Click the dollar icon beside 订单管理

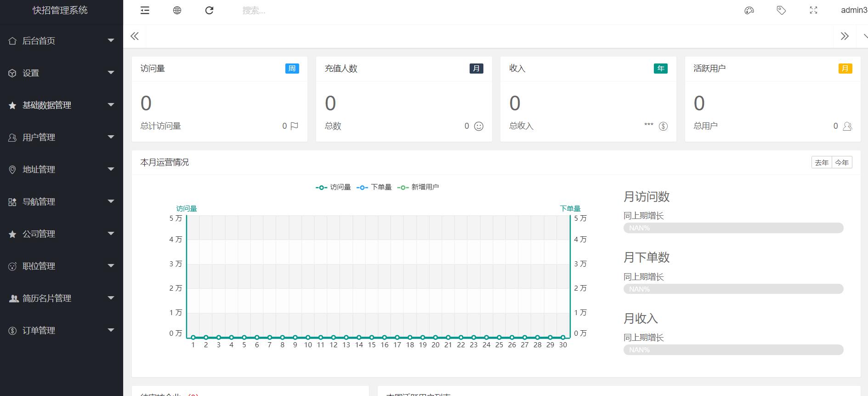tap(12, 331)
